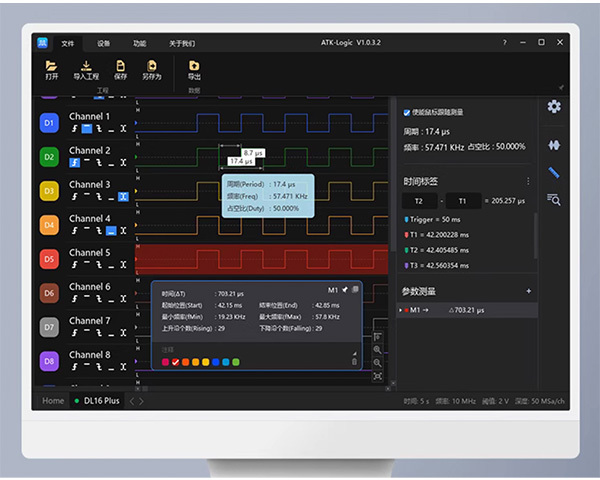Open the 设备 (Device) menu tab
600x480 pixels.
[104, 43]
